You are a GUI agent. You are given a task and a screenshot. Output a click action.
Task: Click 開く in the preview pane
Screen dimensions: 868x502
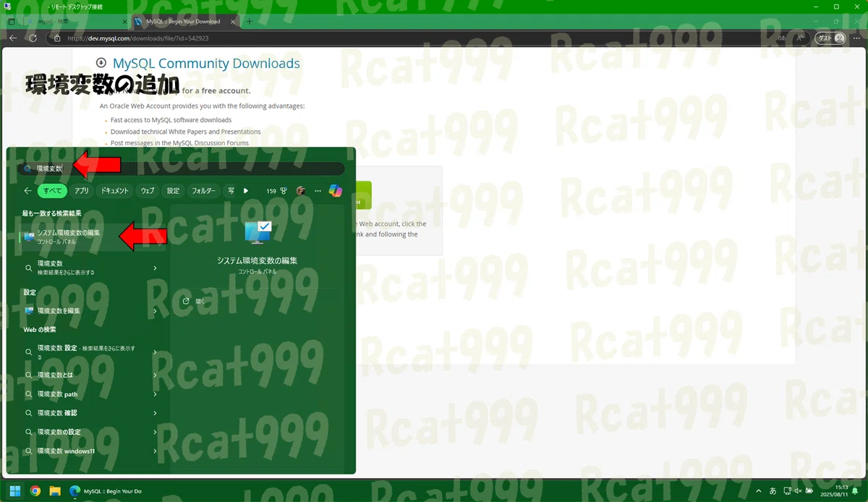pos(194,301)
